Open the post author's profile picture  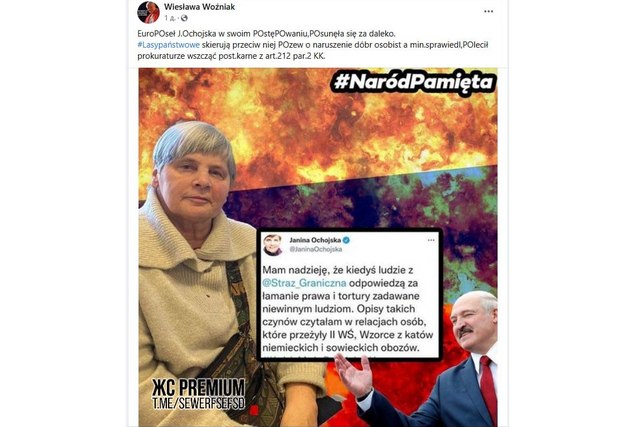(x=149, y=12)
